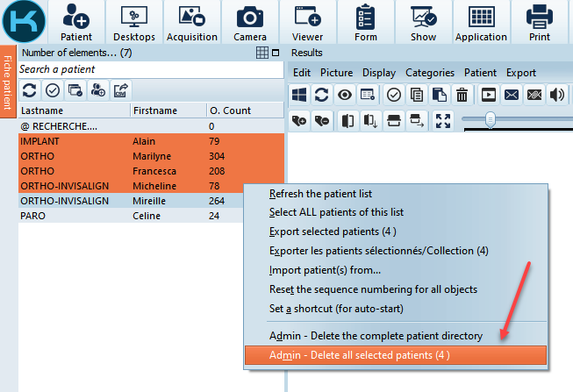Click the Acquisition toolbar button
This screenshot has width=573, height=392.
192,23
